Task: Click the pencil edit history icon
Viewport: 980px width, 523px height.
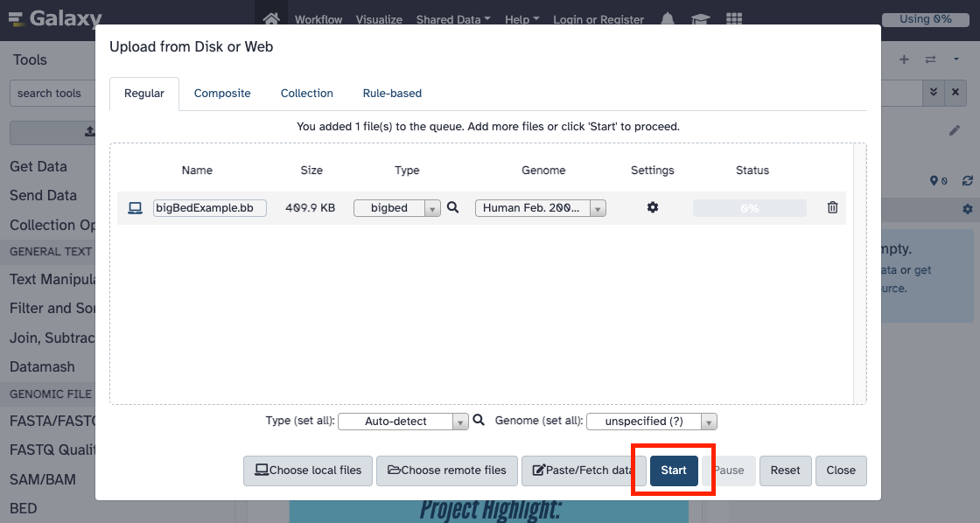Action: 955,130
